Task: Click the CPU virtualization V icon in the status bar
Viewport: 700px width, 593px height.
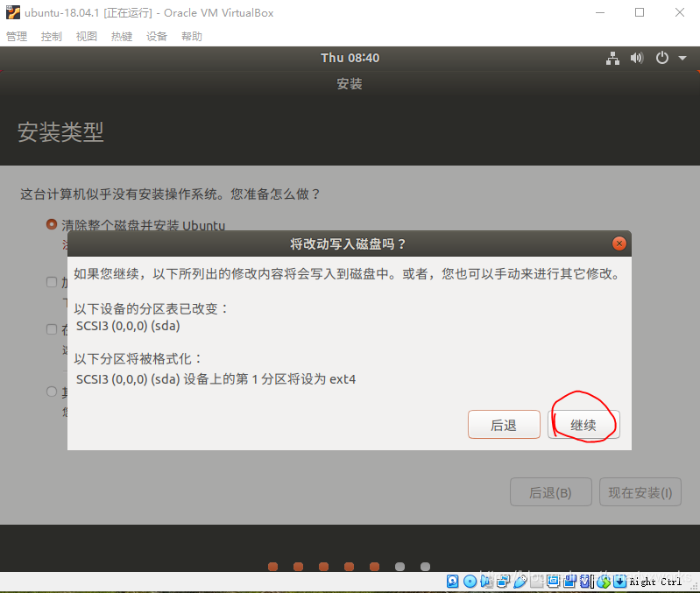Action: 585,581
